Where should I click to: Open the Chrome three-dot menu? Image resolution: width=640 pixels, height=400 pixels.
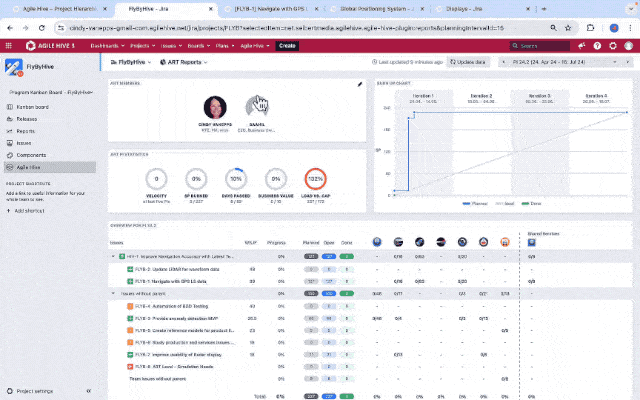point(631,28)
